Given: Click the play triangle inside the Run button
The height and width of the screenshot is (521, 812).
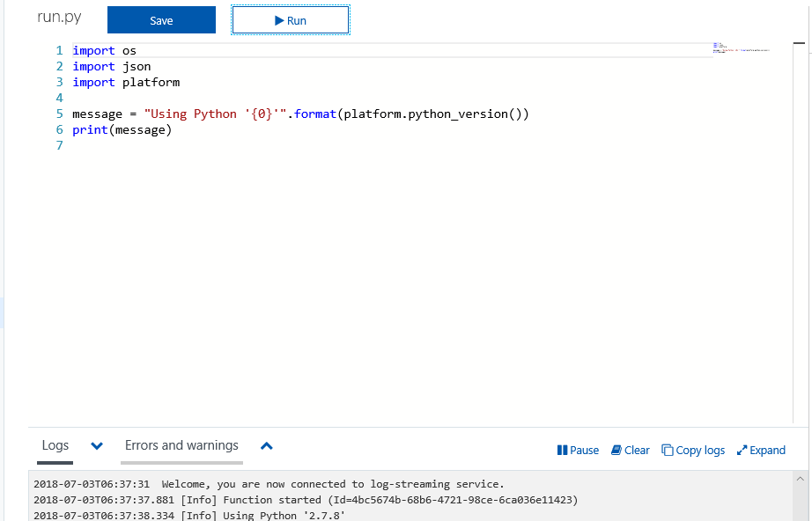Looking at the screenshot, I should click(x=279, y=20).
